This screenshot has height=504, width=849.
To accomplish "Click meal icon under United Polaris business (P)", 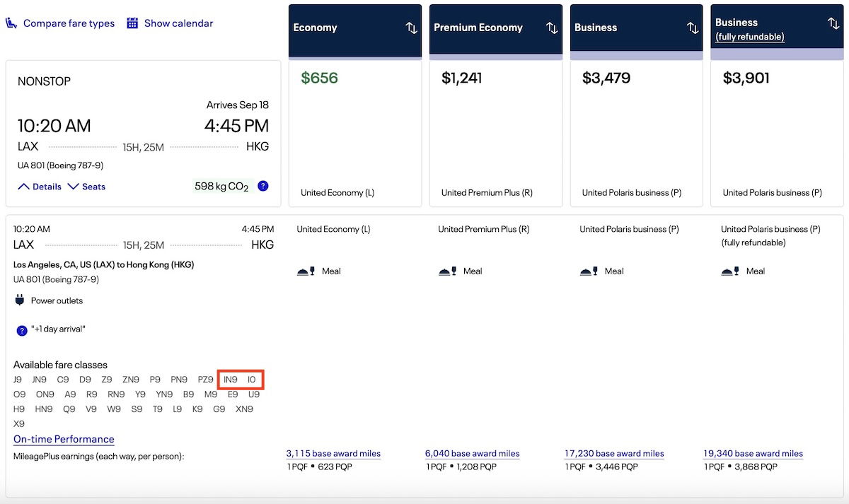I will [x=589, y=271].
